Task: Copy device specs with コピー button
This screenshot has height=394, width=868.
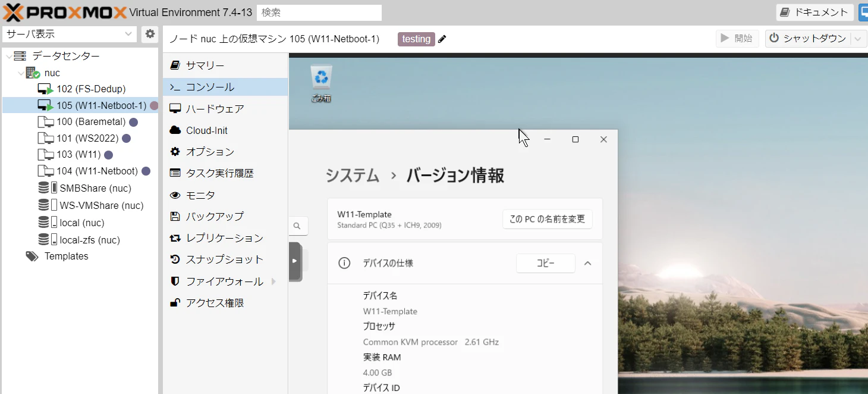Action: [x=545, y=263]
